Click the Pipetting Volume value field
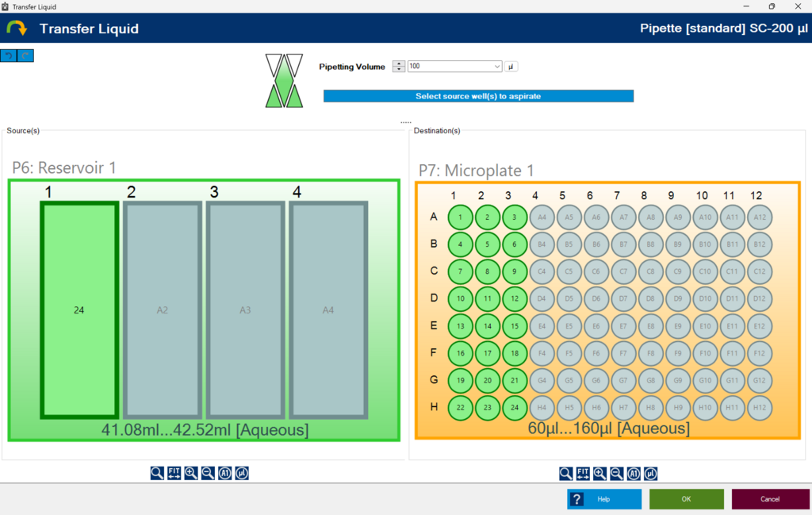The width and height of the screenshot is (812, 515). [449, 67]
